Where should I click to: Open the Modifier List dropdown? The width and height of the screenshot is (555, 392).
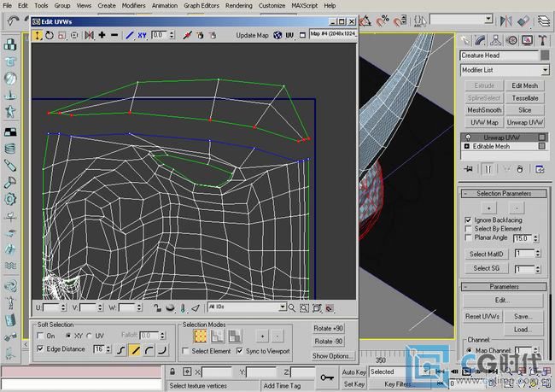[x=505, y=70]
